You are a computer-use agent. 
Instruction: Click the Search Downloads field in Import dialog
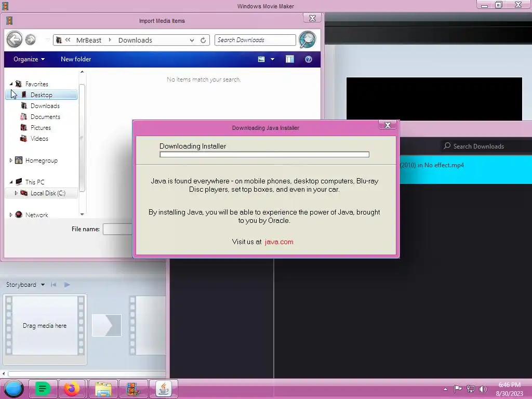(255, 40)
